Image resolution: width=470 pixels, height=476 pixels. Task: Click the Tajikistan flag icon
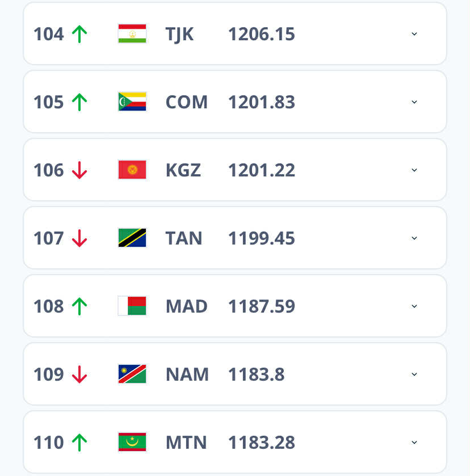coord(132,33)
